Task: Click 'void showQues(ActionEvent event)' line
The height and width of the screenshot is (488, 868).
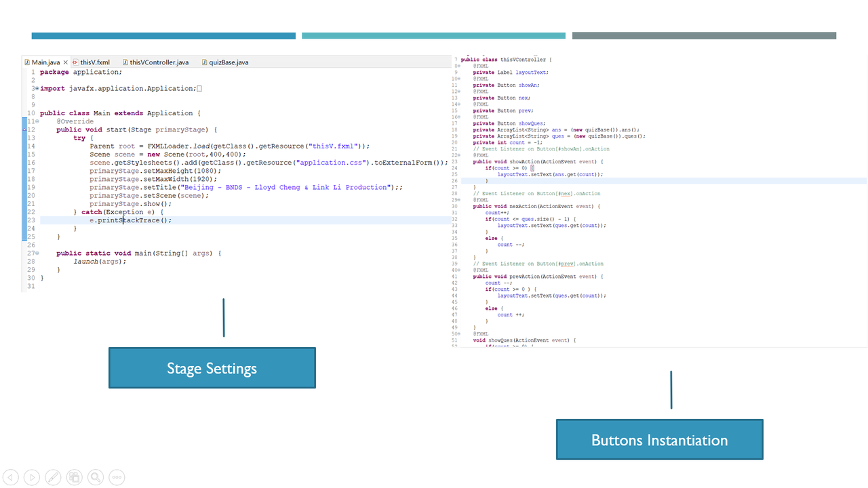Action: tap(524, 340)
